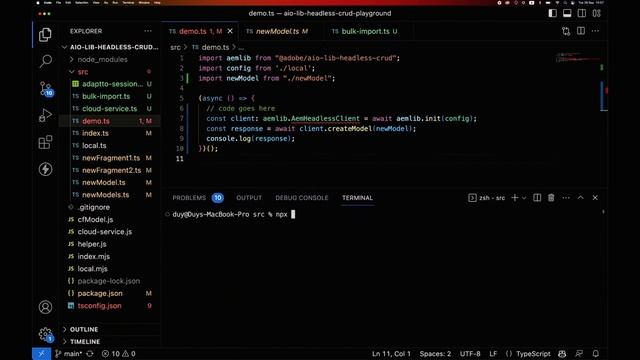Split the editor right
Image resolution: width=640 pixels, height=360 pixels.
coord(581,31)
